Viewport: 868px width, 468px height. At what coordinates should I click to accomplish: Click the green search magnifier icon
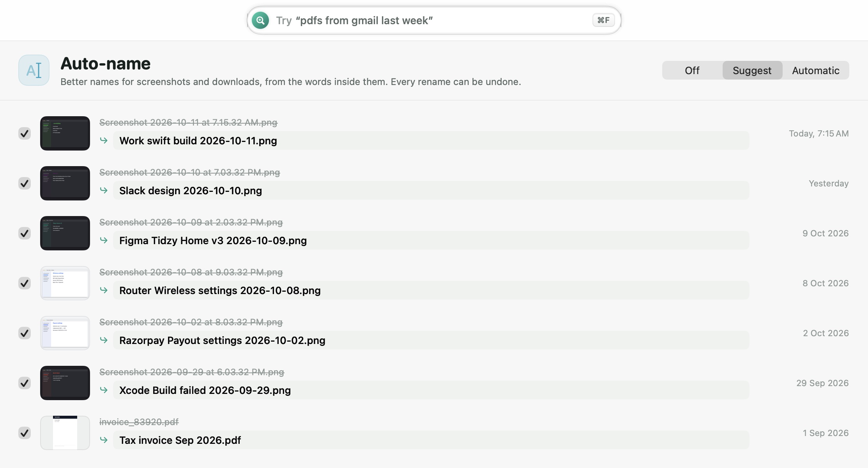pos(260,20)
